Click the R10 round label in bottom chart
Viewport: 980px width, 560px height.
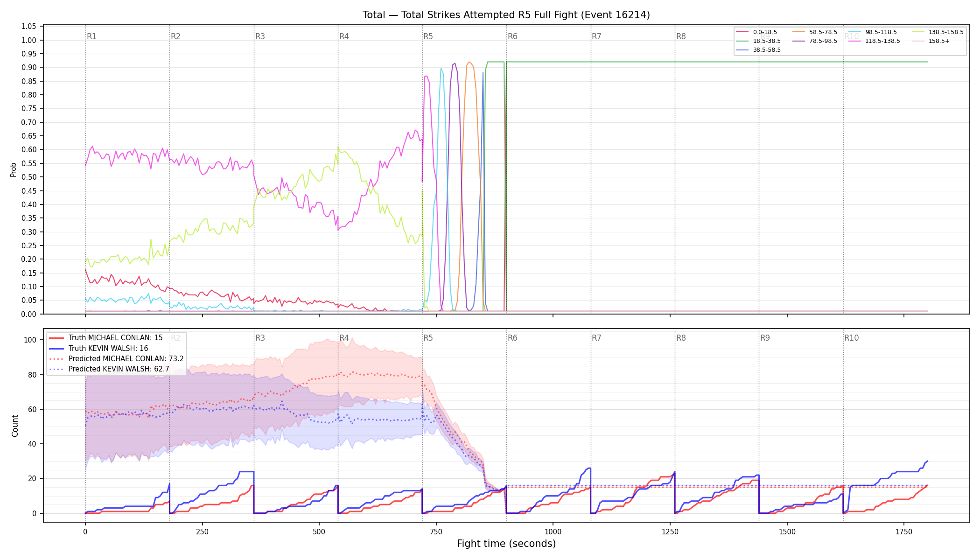tap(851, 338)
